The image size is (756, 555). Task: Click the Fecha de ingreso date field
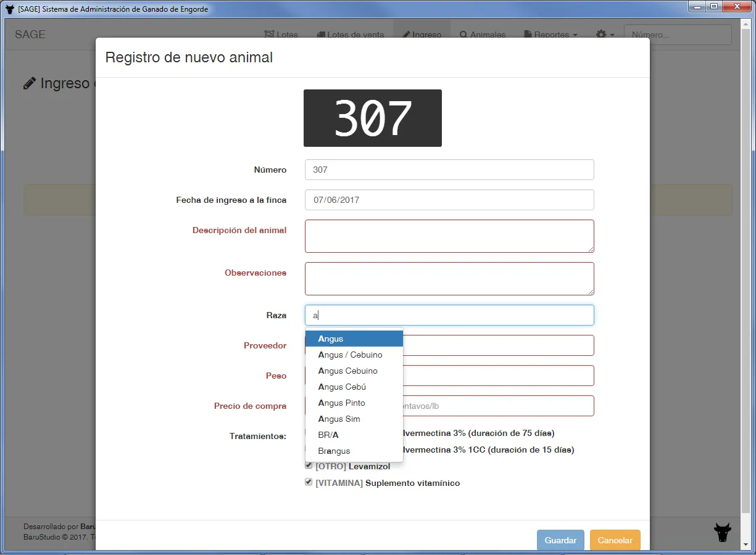coord(449,200)
